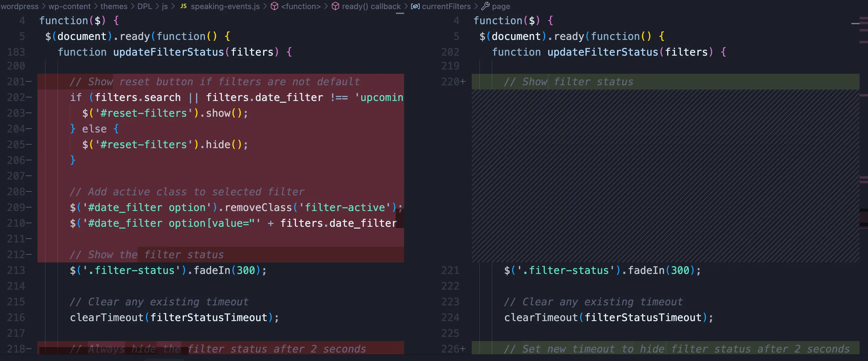Expand the chevron after 'themes' breadcrumb
The width and height of the screenshot is (868, 361).
[x=132, y=6]
